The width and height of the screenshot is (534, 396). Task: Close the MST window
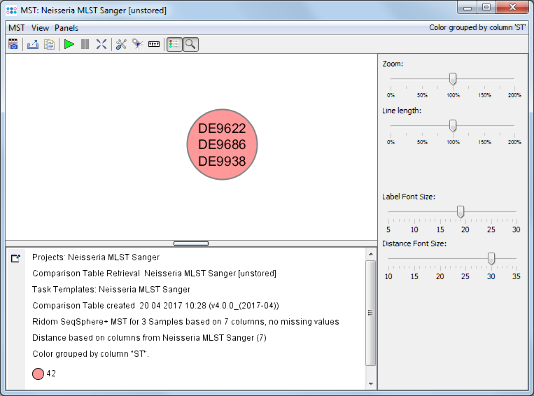coord(512,7)
